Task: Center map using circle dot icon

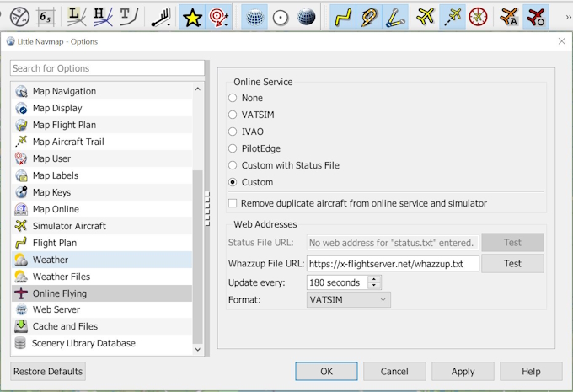Action: 281,17
